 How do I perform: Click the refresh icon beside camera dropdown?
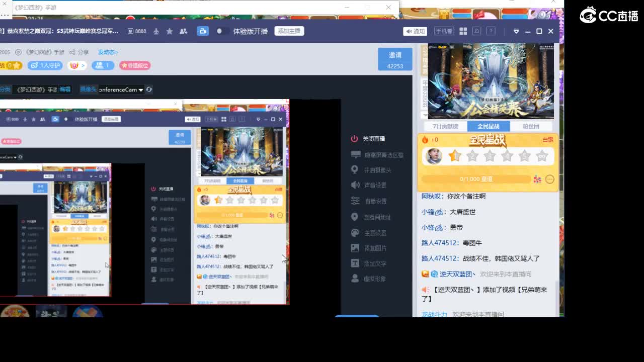click(x=149, y=89)
